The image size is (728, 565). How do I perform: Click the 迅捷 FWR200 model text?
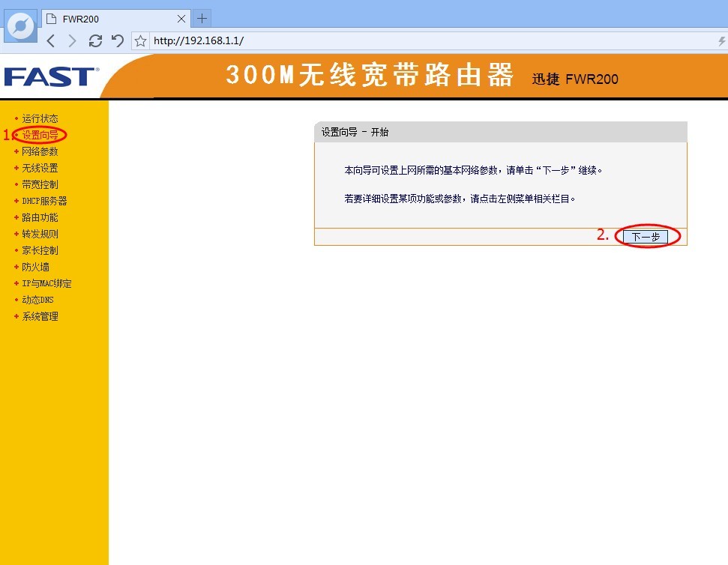pos(575,79)
